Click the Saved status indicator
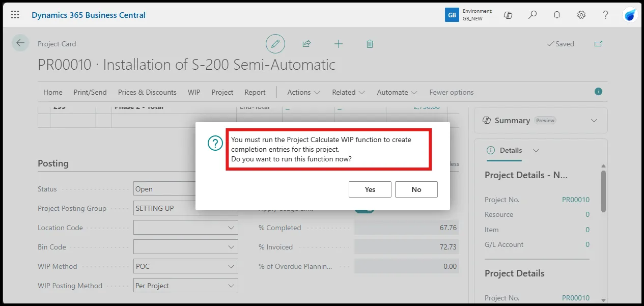Viewport: 644px width, 306px height. [x=560, y=44]
